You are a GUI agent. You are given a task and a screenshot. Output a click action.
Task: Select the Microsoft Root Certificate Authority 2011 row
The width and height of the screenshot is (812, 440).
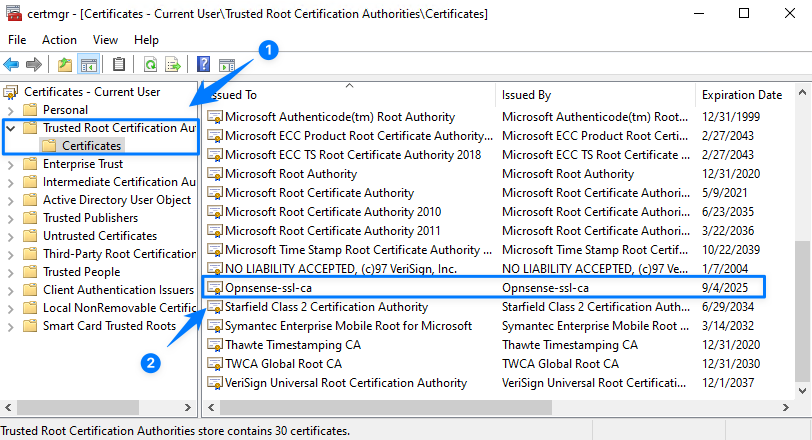[332, 231]
